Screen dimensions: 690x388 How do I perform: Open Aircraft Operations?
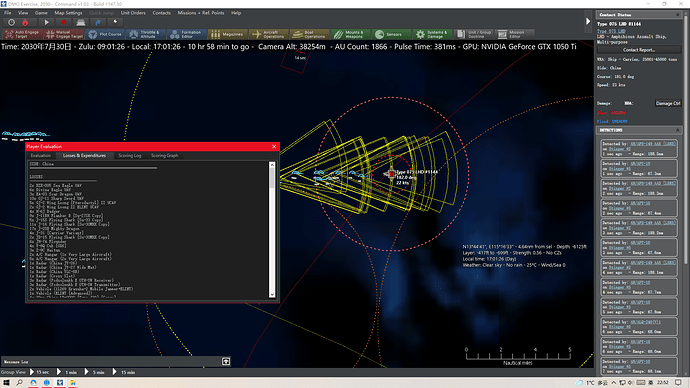pos(268,34)
